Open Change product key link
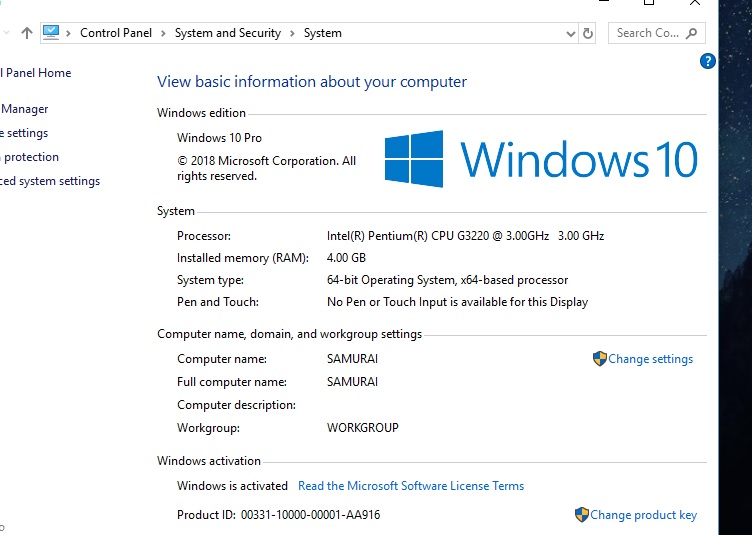 (x=643, y=515)
